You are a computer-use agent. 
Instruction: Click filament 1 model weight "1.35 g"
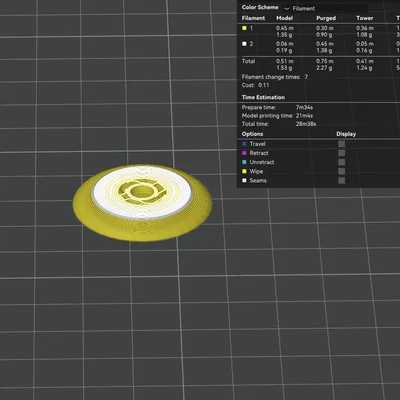(x=284, y=35)
